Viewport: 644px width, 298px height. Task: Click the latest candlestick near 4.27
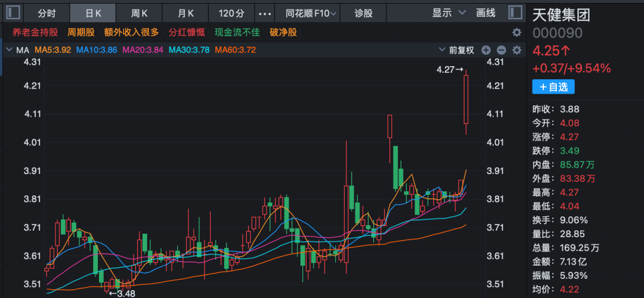click(466, 99)
